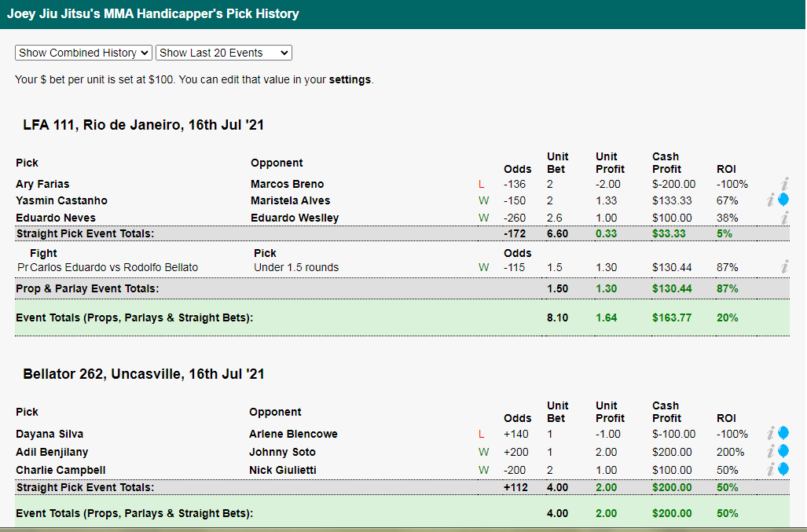Click the -136 odds for Ary Farias
Viewport: 807px width, 532px height.
(x=515, y=184)
